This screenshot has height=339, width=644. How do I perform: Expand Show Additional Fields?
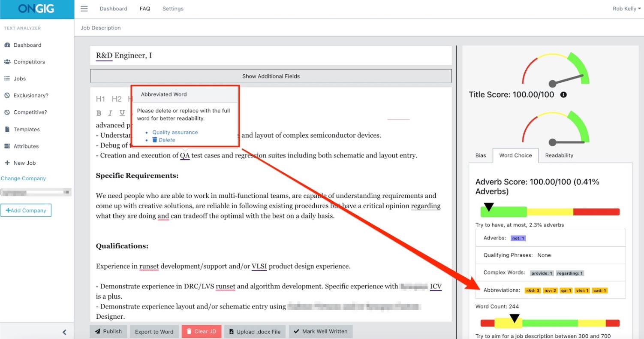(271, 76)
